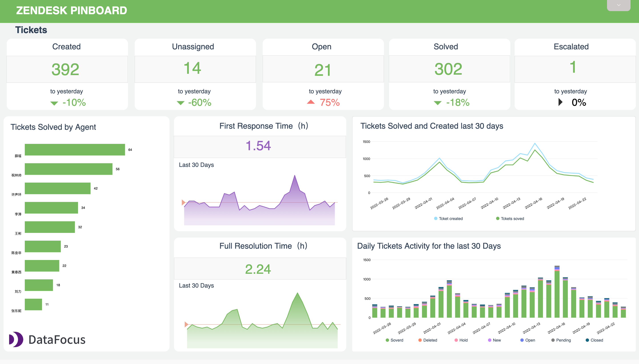Click the 'Tickets' section heading

31,30
